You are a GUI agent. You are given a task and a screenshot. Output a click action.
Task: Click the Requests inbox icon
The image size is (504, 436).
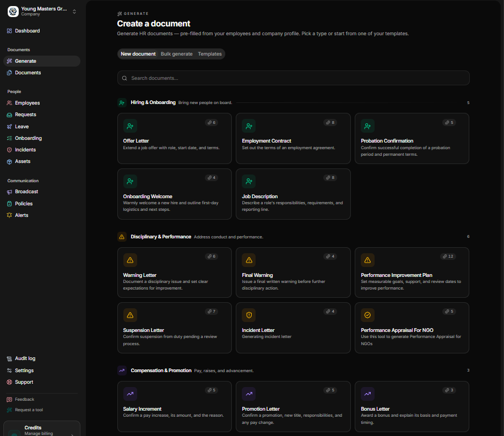pyautogui.click(x=9, y=115)
